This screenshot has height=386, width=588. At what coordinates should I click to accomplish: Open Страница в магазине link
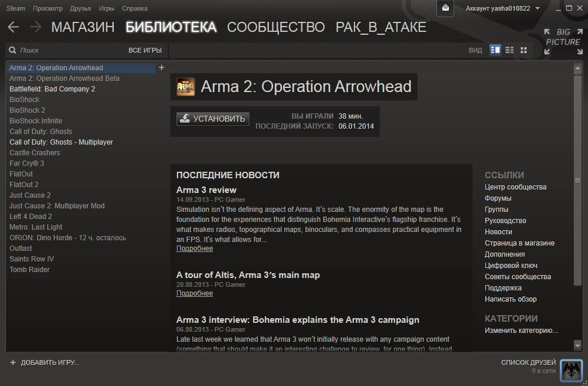pos(520,243)
